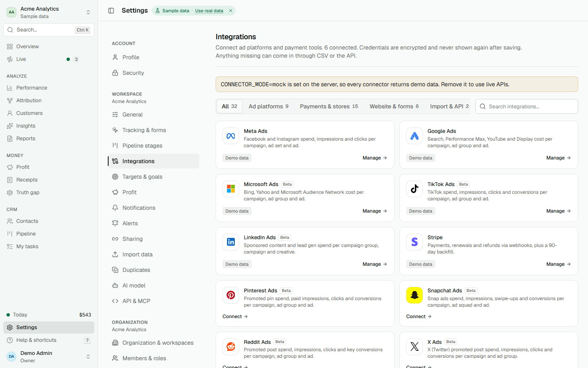Open Members & roles settings
Viewport: 588px width, 368px height.
154,358
